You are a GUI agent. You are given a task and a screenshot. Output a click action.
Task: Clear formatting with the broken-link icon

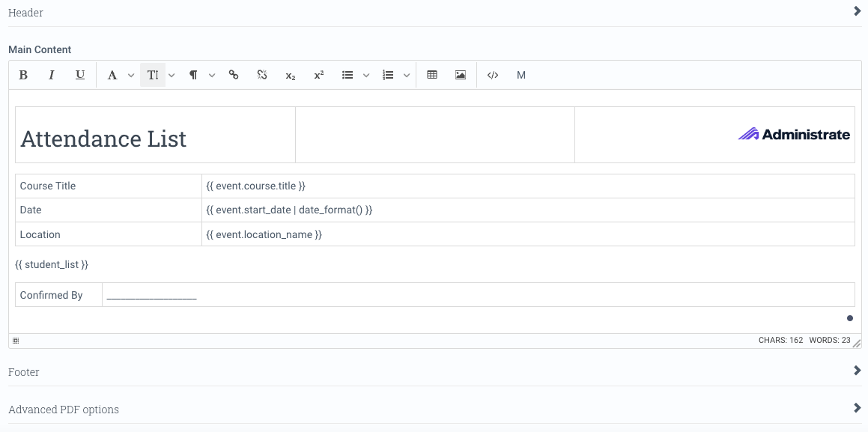tap(261, 75)
